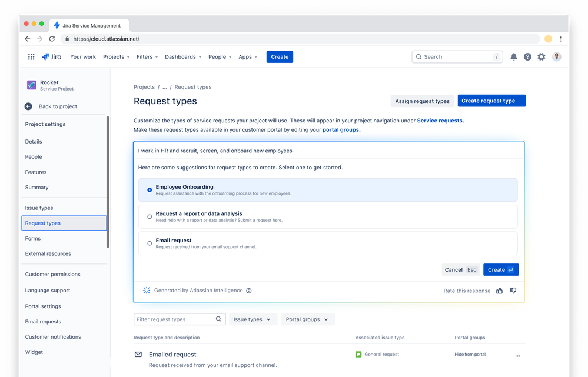Open Issue types in sidebar

[39, 208]
